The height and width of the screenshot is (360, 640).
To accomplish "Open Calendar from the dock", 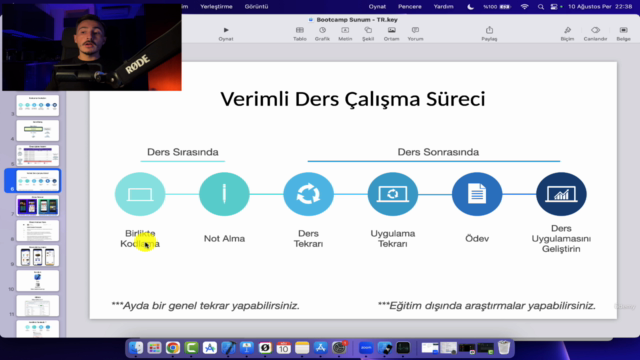I will point(283,348).
